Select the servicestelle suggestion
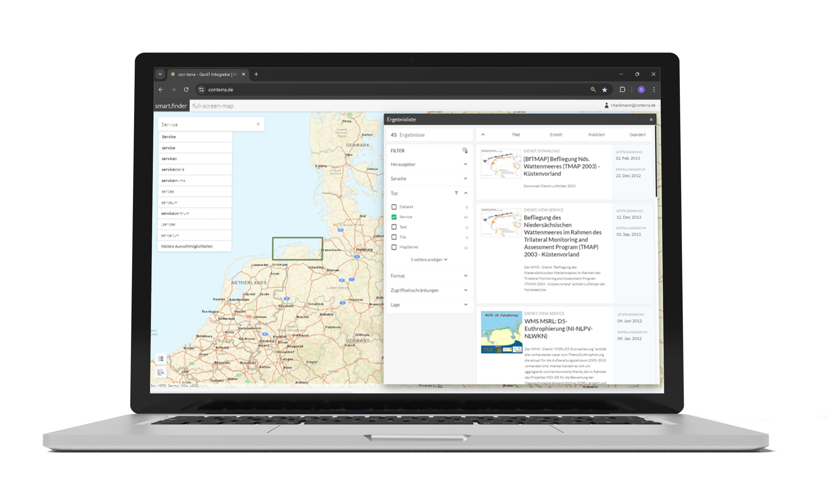This screenshot has width=829, height=504. 173,170
